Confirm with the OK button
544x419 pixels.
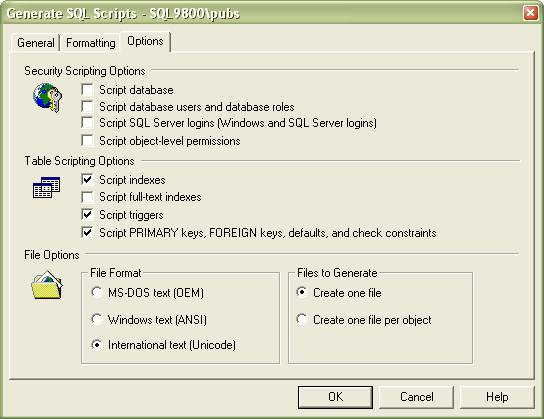click(x=335, y=397)
